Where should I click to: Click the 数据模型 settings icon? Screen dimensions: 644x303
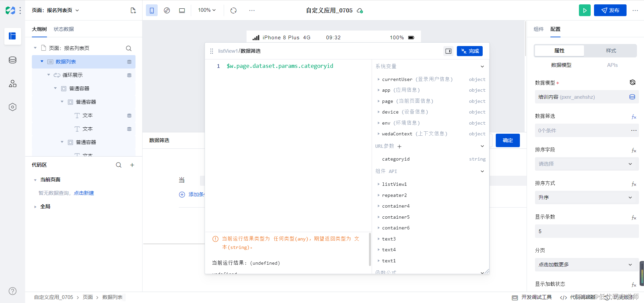coord(633,82)
